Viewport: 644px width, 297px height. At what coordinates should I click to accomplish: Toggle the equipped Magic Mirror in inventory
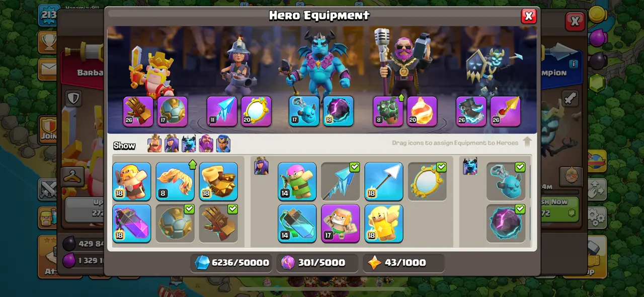pyautogui.click(x=427, y=181)
